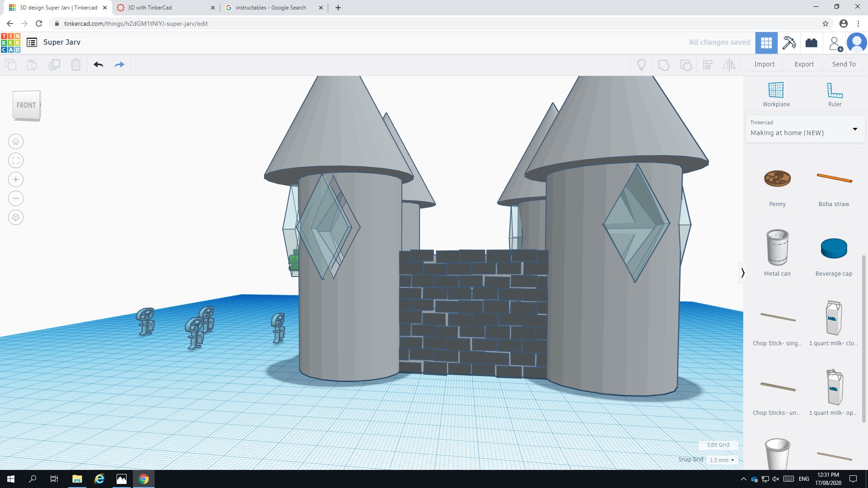This screenshot has height=488, width=868.
Task: Select the Chop Sticks unseparated shape
Action: (x=777, y=392)
